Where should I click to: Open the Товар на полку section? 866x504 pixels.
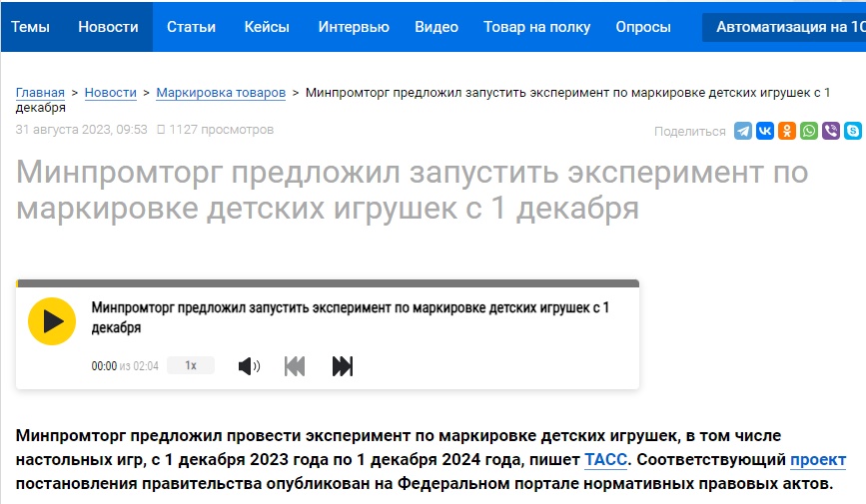point(536,27)
